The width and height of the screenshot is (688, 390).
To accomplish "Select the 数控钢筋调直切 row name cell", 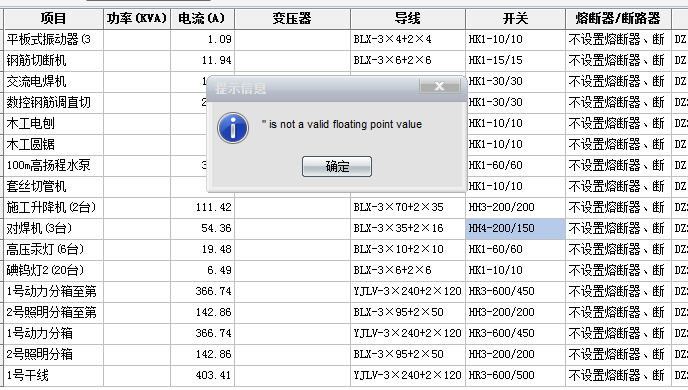I will [54, 103].
